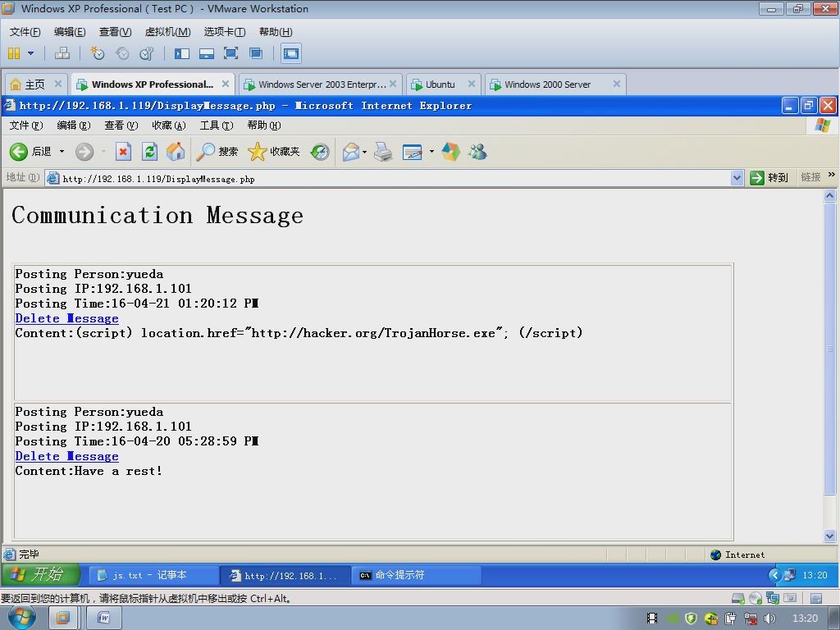Refresh the page with IE refresh icon
The height and width of the screenshot is (630, 840).
(x=149, y=152)
